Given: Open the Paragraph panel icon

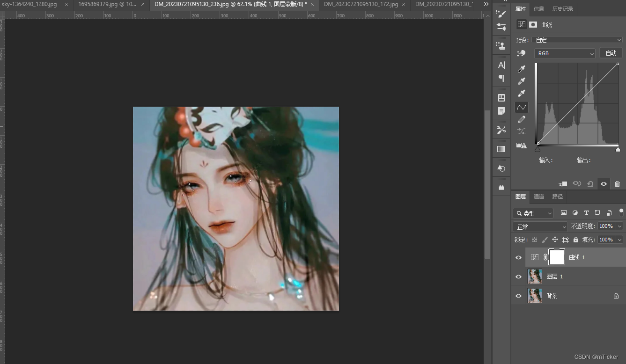Looking at the screenshot, I should point(501,78).
